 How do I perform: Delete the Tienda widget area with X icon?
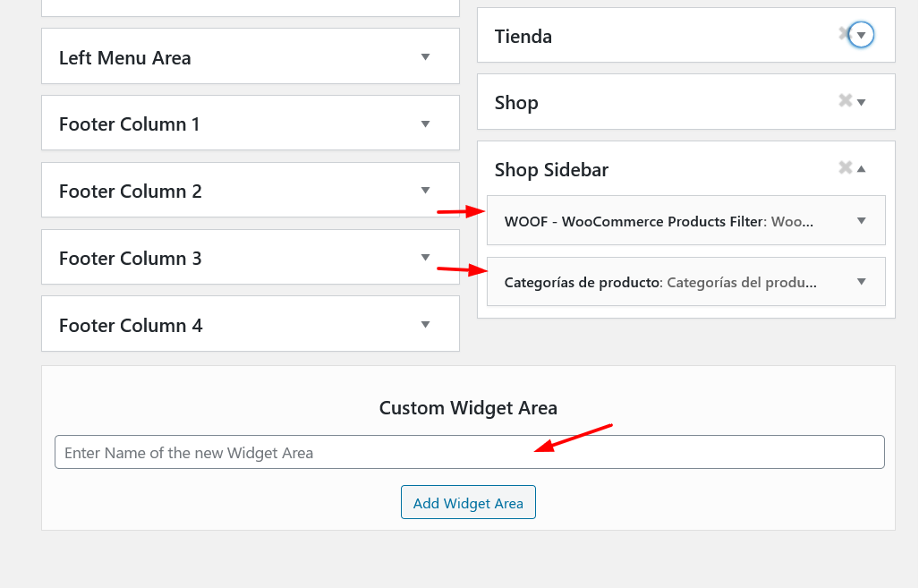[x=844, y=34]
